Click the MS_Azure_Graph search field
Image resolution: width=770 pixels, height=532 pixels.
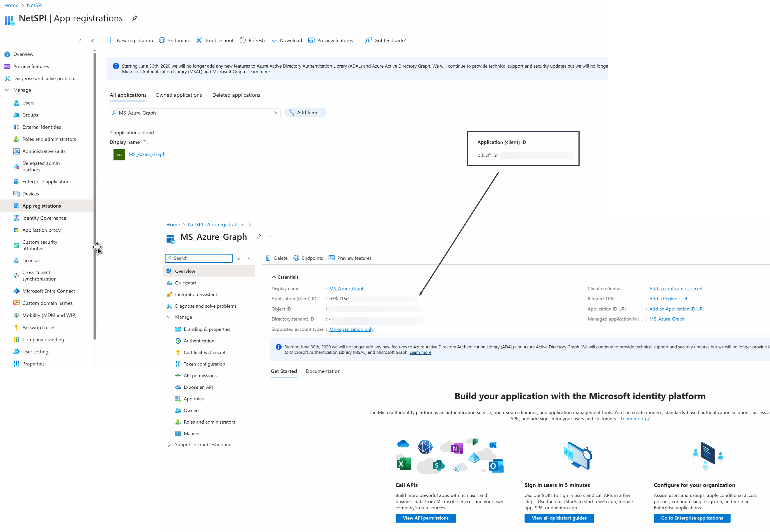pyautogui.click(x=195, y=113)
